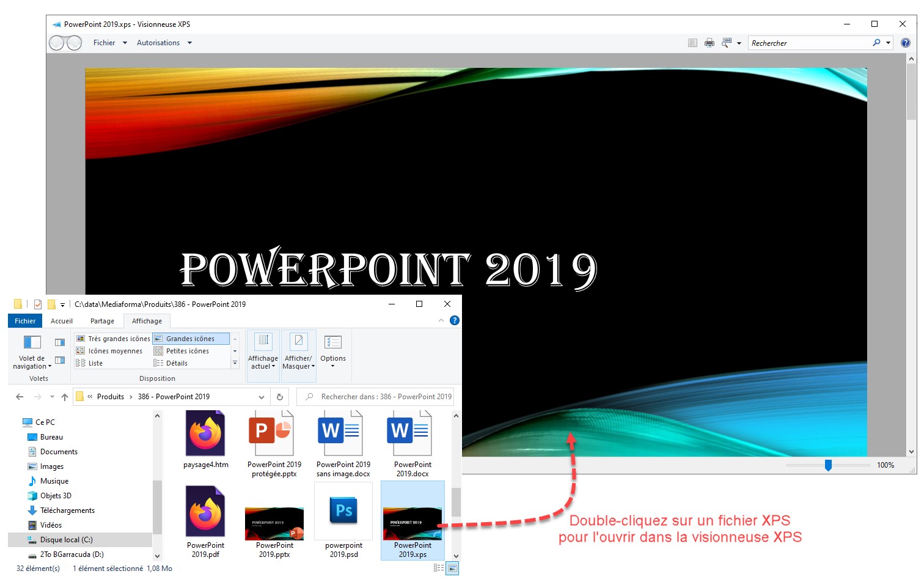Switch to the Partage ribbon tab
Viewport: 924px width, 582px height.
click(102, 321)
